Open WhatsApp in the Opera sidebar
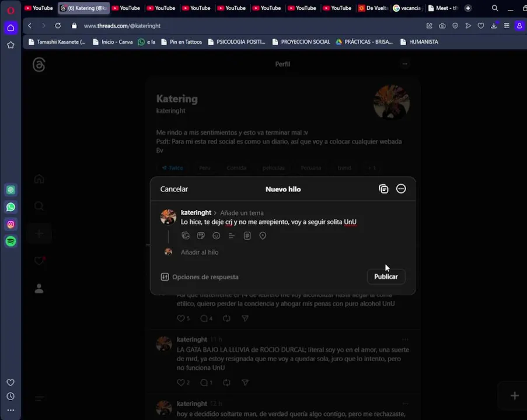The width and height of the screenshot is (527, 420). (x=11, y=207)
